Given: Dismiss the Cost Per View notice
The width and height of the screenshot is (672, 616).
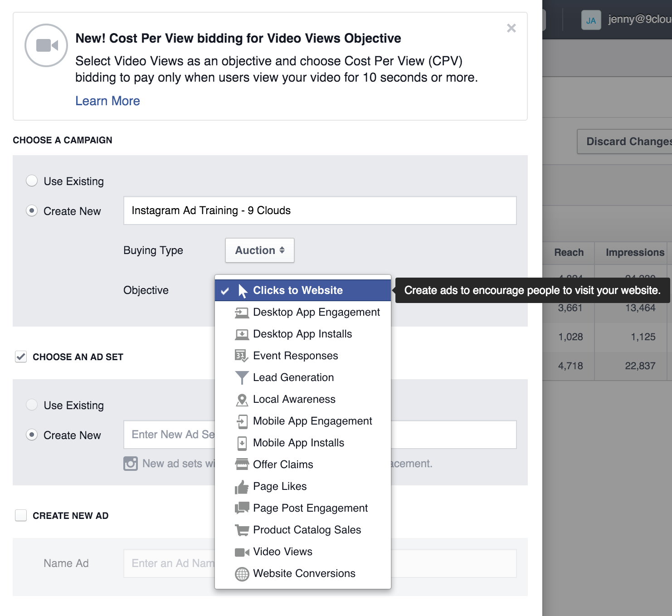Looking at the screenshot, I should point(511,28).
